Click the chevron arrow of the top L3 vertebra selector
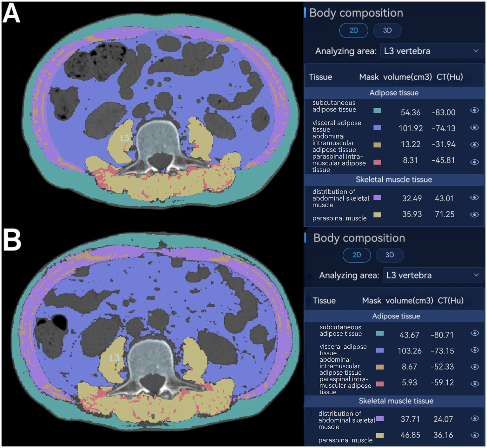Screen dimensions: 487x448 (476, 51)
